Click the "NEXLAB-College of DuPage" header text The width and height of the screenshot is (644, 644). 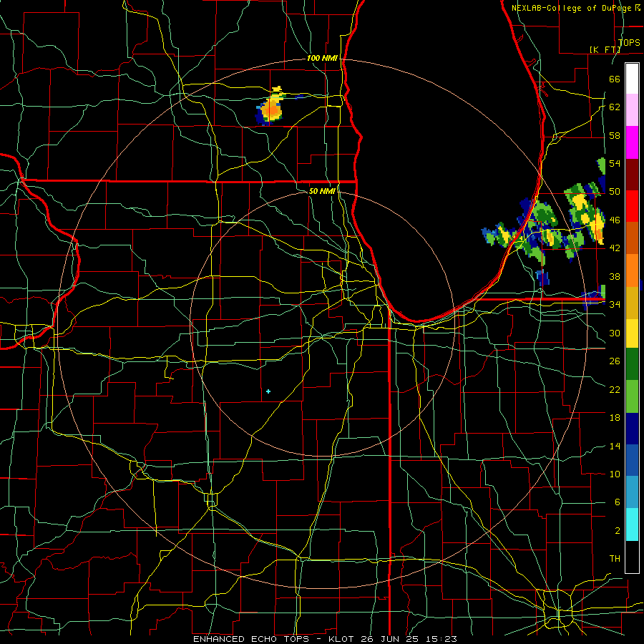pyautogui.click(x=572, y=8)
